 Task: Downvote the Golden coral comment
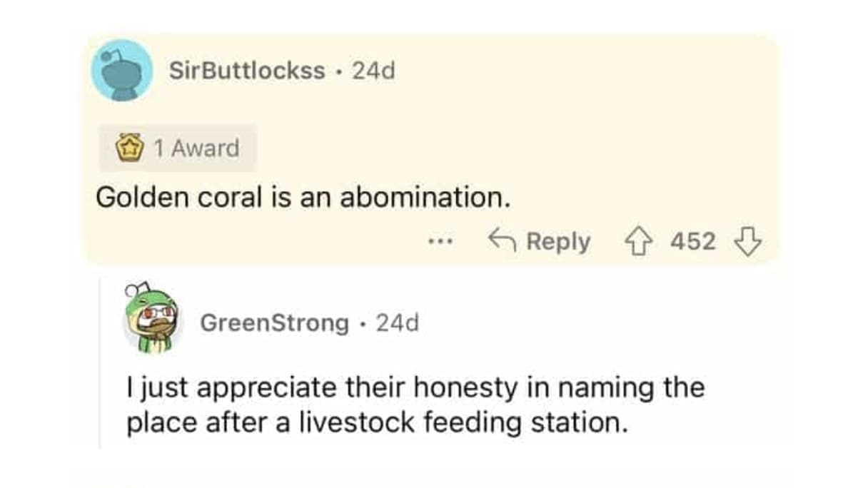(748, 242)
